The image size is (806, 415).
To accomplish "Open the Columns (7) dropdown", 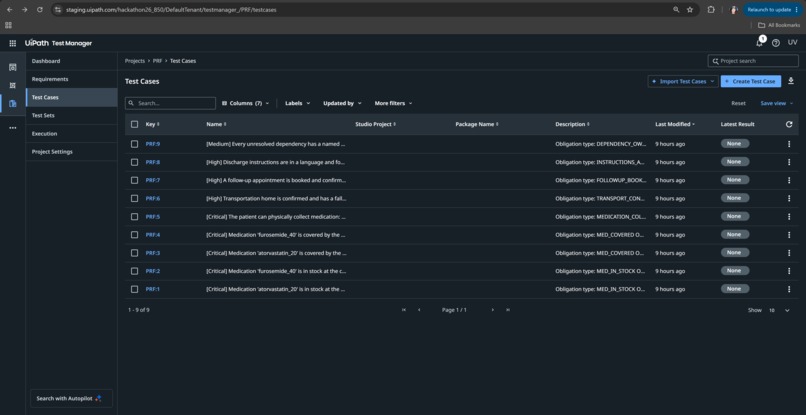I will [x=245, y=103].
